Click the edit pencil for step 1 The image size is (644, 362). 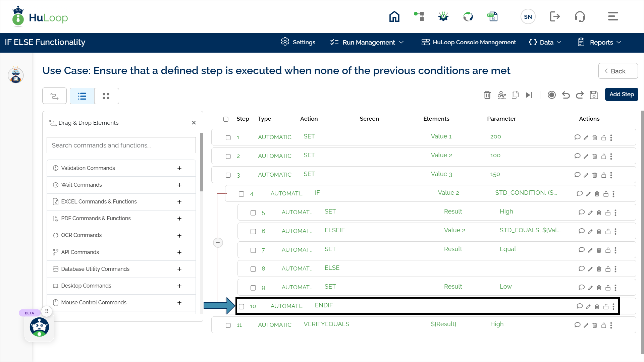coord(586,137)
